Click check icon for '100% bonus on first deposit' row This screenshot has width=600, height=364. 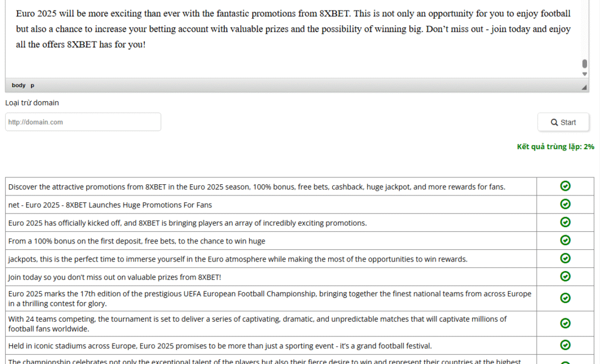pyautogui.click(x=565, y=241)
